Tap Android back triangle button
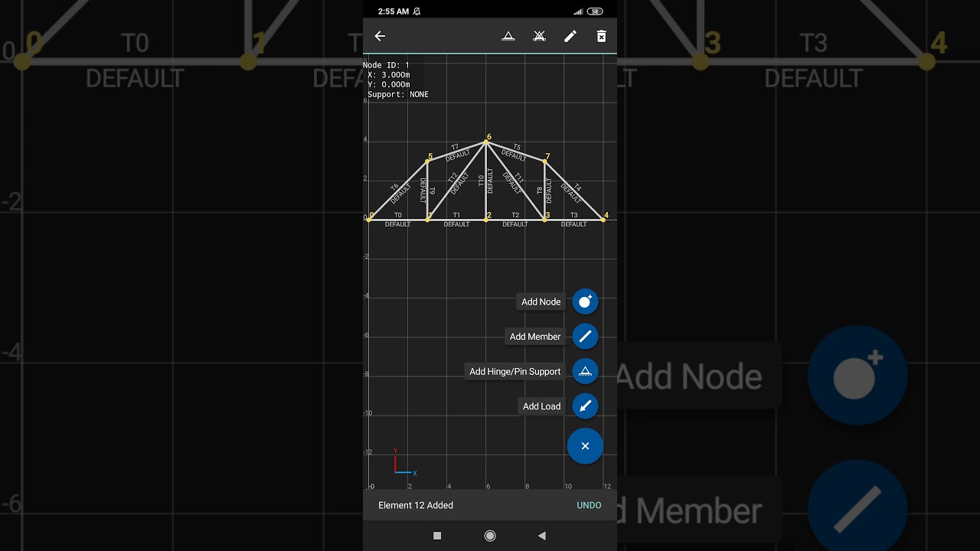Screen dimensions: 980x551 click(542, 536)
